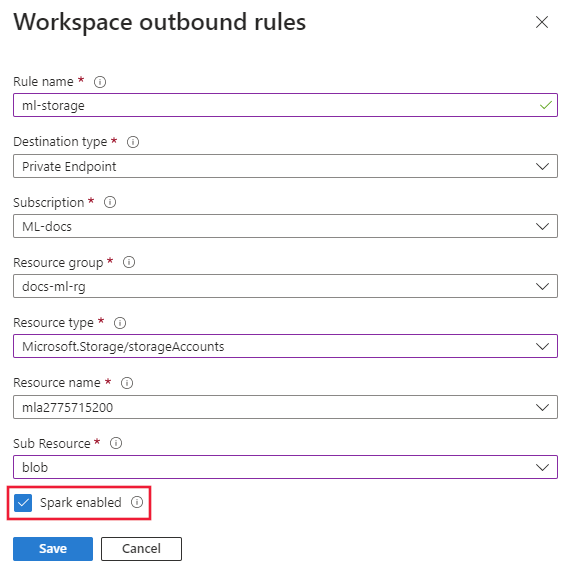Click the info icon beside Rule name
The width and height of the screenshot is (570, 572).
100,82
